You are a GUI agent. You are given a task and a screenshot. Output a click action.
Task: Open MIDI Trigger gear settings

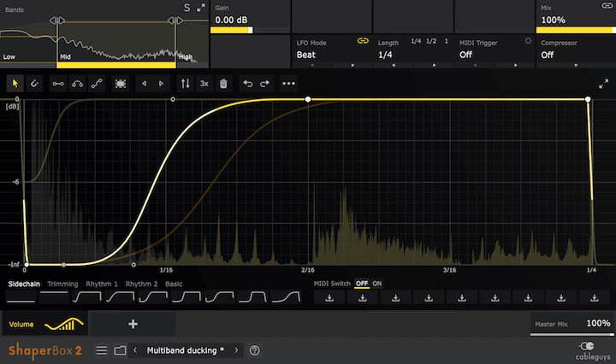(528, 41)
